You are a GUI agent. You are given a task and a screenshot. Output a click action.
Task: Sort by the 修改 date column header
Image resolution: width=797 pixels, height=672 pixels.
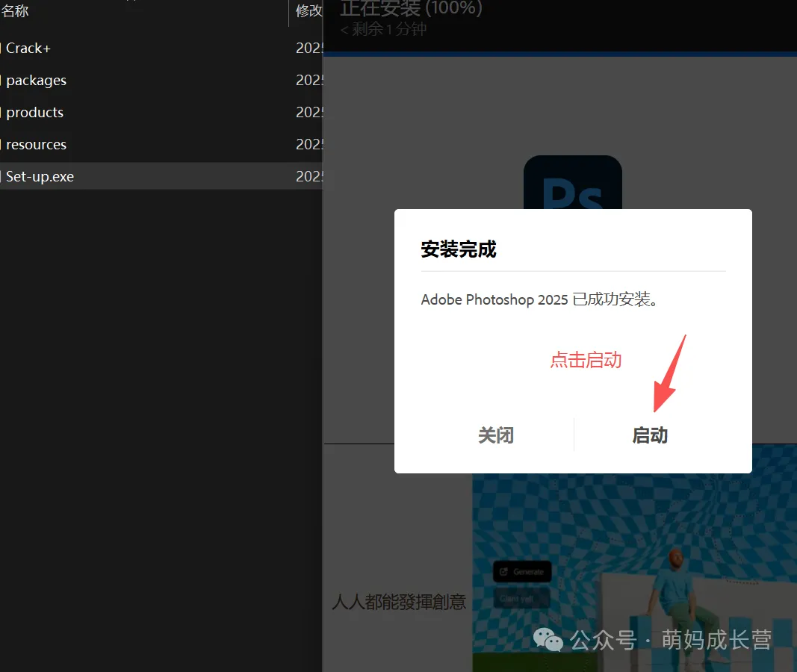click(x=308, y=10)
